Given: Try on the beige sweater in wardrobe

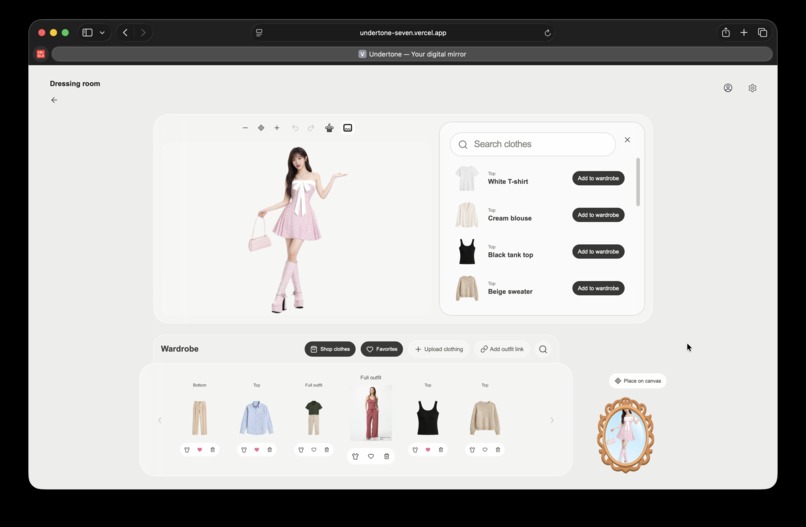Looking at the screenshot, I should click(x=472, y=450).
